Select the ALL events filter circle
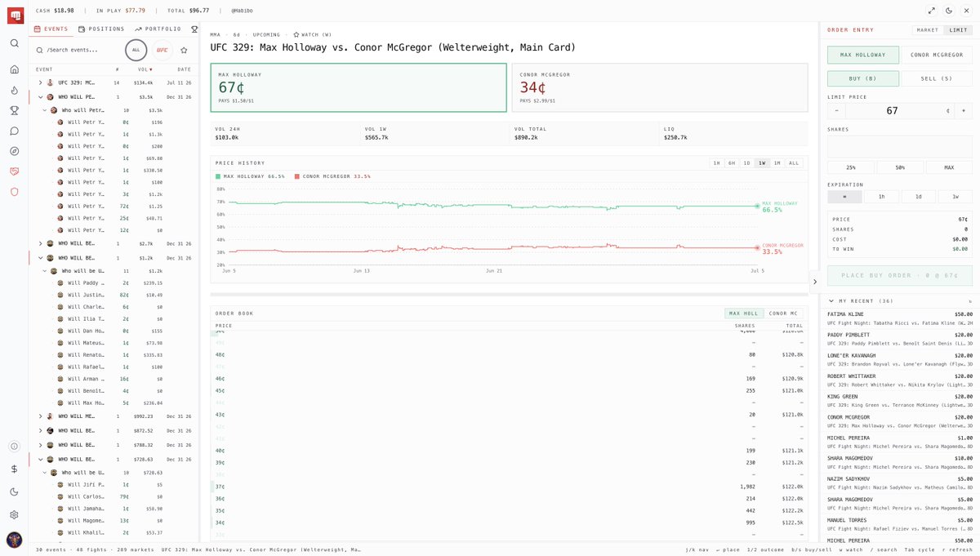This screenshot has width=980, height=556. click(136, 50)
